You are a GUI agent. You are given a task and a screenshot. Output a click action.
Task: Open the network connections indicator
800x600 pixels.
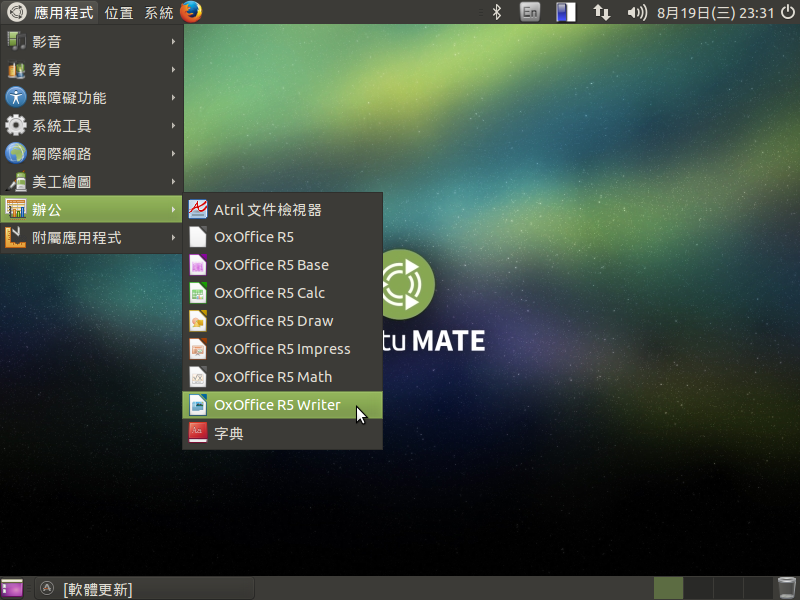click(602, 12)
